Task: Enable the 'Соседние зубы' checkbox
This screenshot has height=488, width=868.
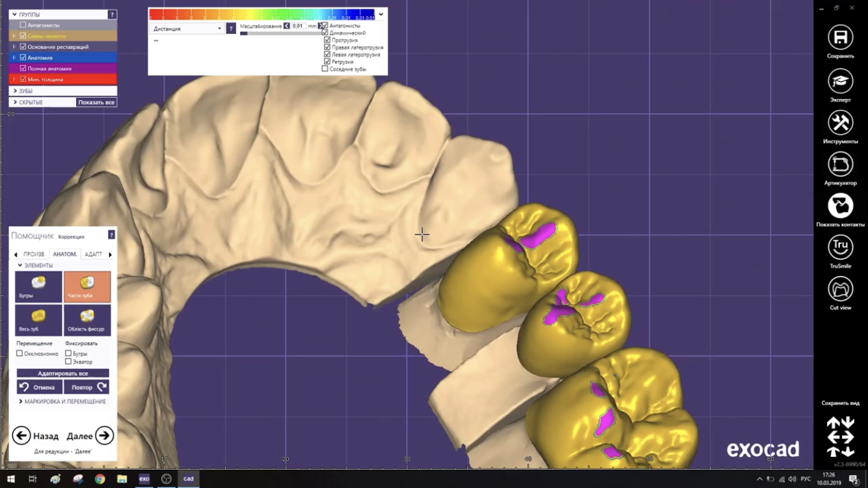Action: pos(325,68)
